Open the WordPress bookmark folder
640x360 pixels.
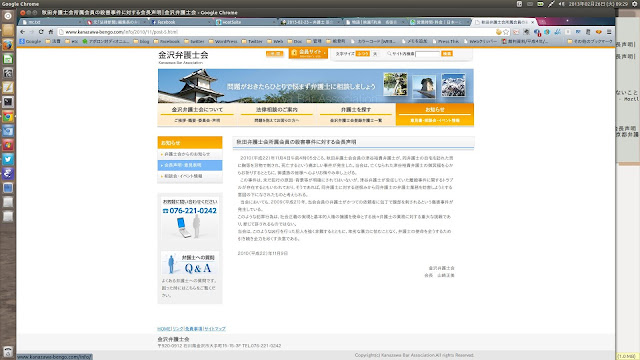click(223, 41)
